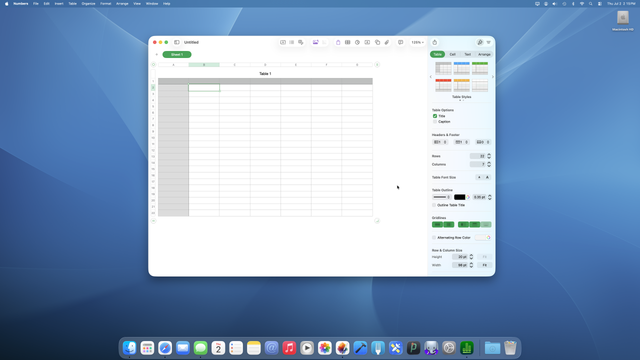Add a new sheet with the plus icon
The height and width of the screenshot is (360, 640).
point(156,54)
